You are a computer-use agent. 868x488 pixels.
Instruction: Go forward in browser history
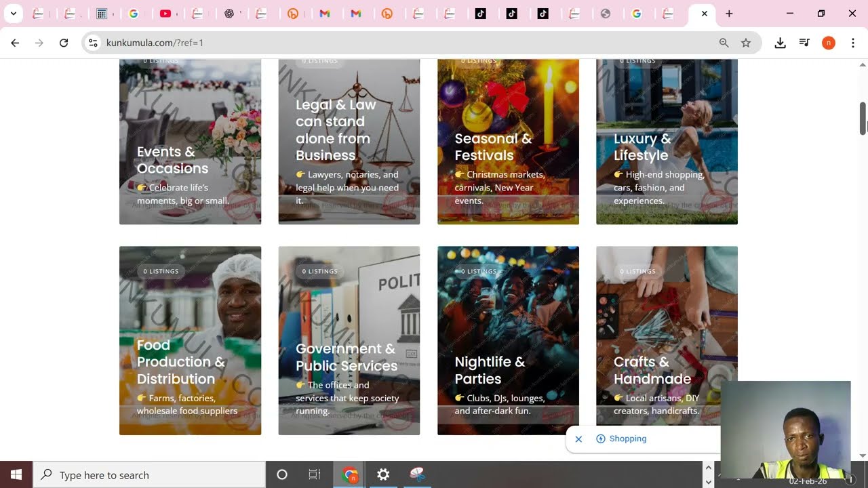pyautogui.click(x=39, y=43)
